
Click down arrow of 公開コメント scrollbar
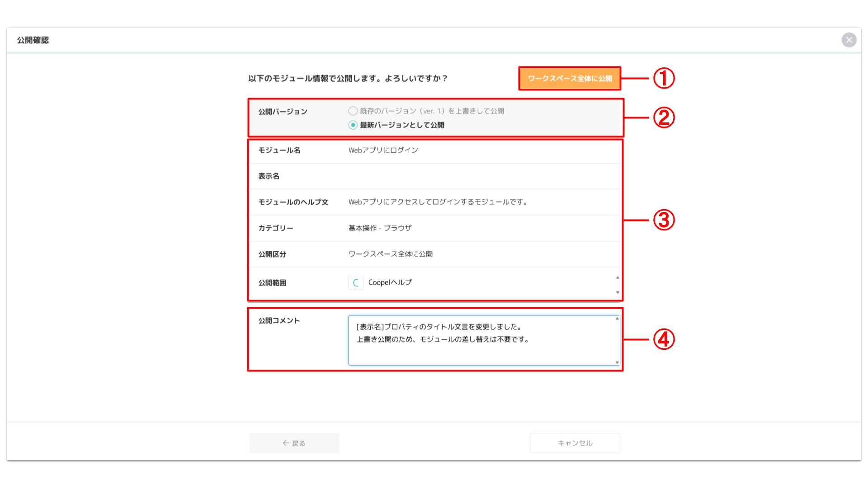617,362
